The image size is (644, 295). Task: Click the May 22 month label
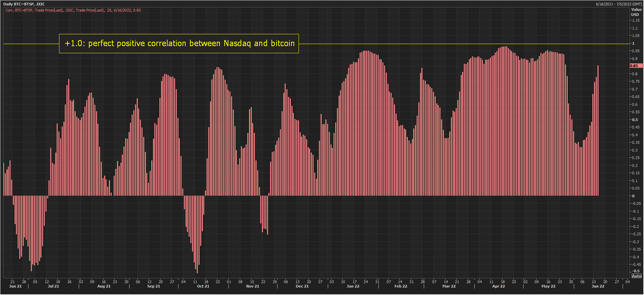point(548,286)
